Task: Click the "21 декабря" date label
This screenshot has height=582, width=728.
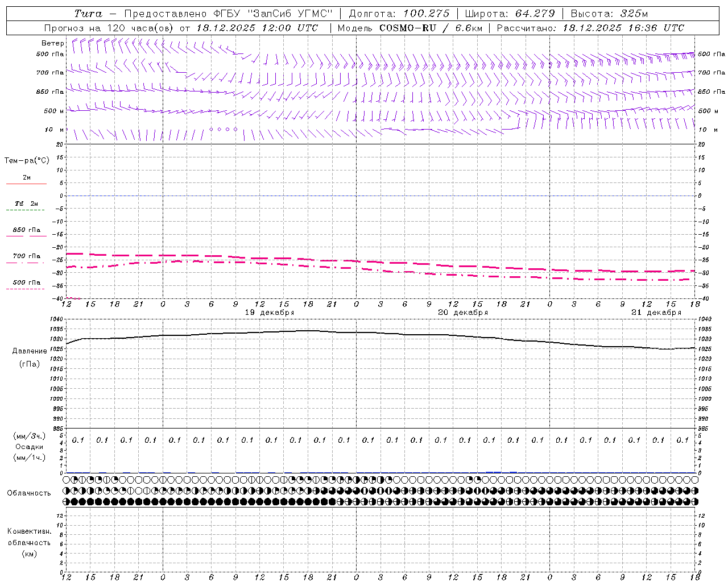Action: point(656,313)
